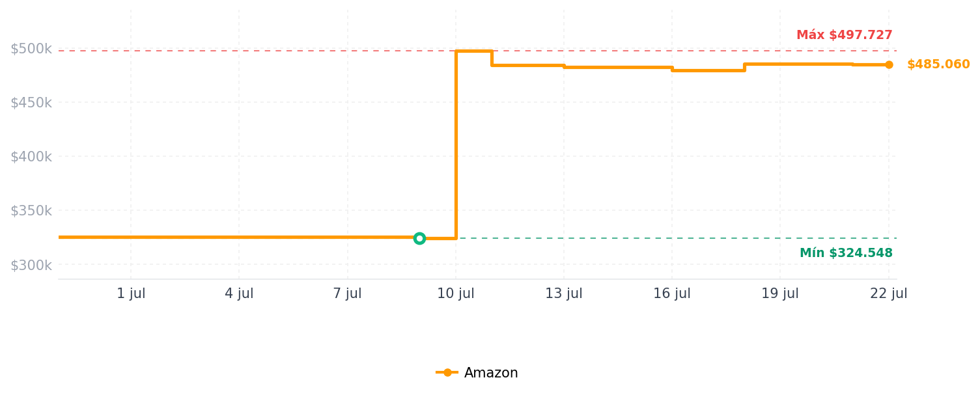Select the 19 jul axis label

(x=780, y=293)
